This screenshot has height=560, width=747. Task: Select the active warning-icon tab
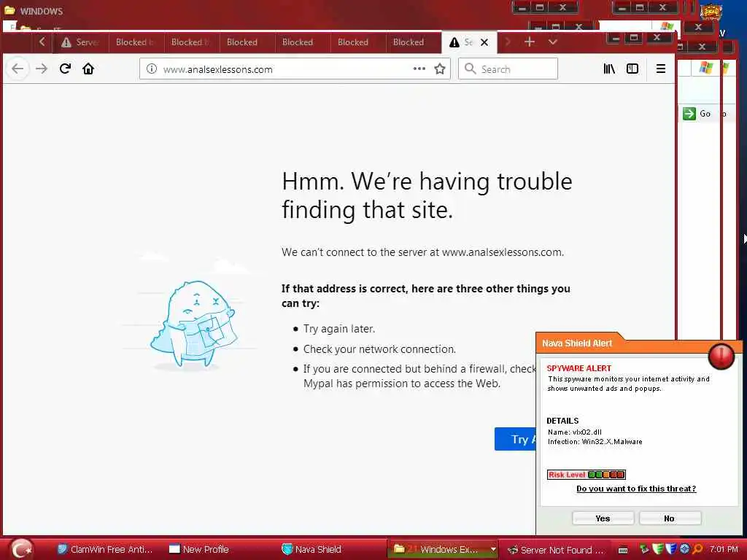[x=469, y=42]
